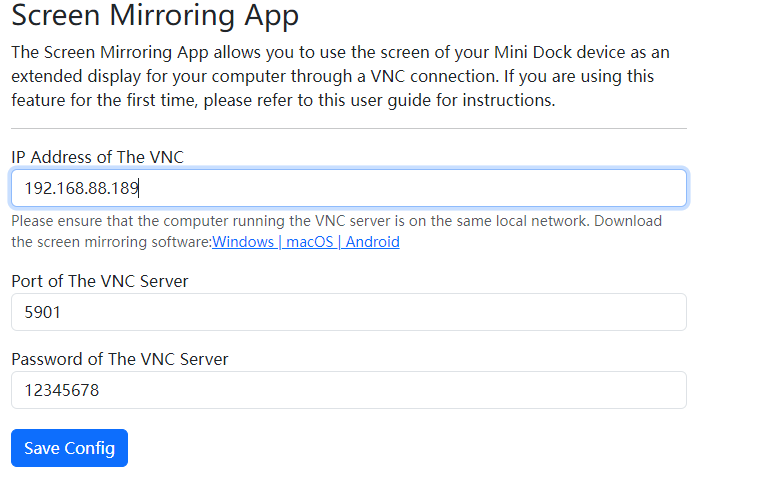This screenshot has width=778, height=489.
Task: Click the "Password of The VNC Server" label
Action: (x=119, y=359)
